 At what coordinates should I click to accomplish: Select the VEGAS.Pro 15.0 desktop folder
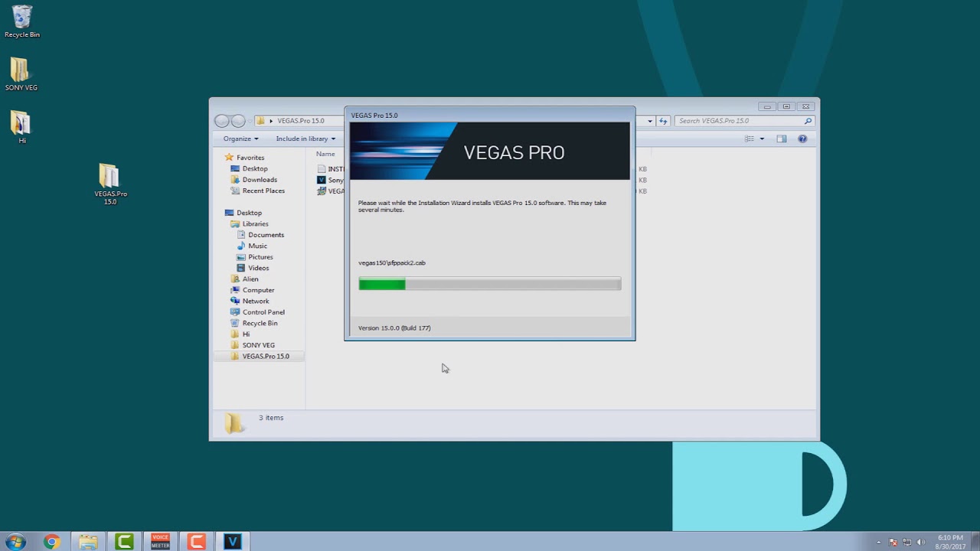[110, 184]
